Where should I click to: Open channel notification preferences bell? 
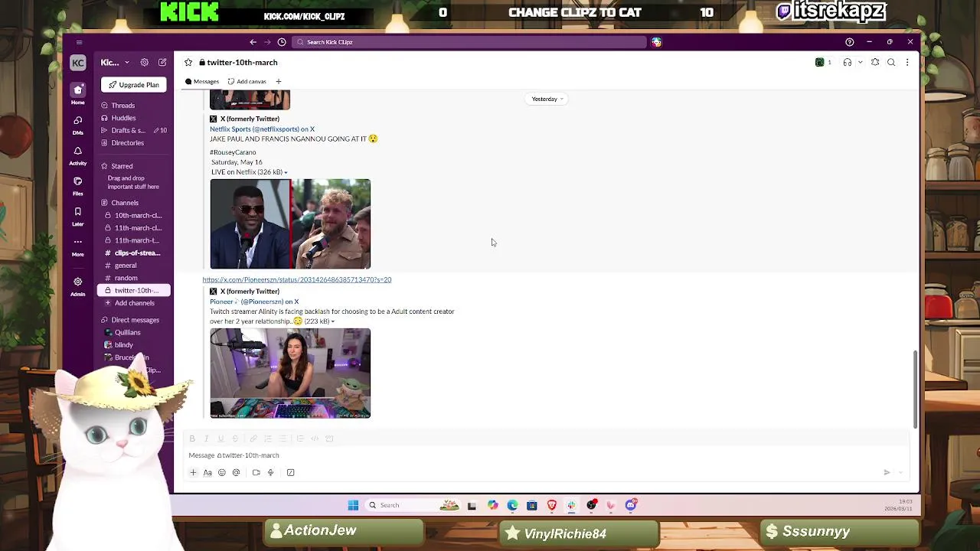pos(875,63)
